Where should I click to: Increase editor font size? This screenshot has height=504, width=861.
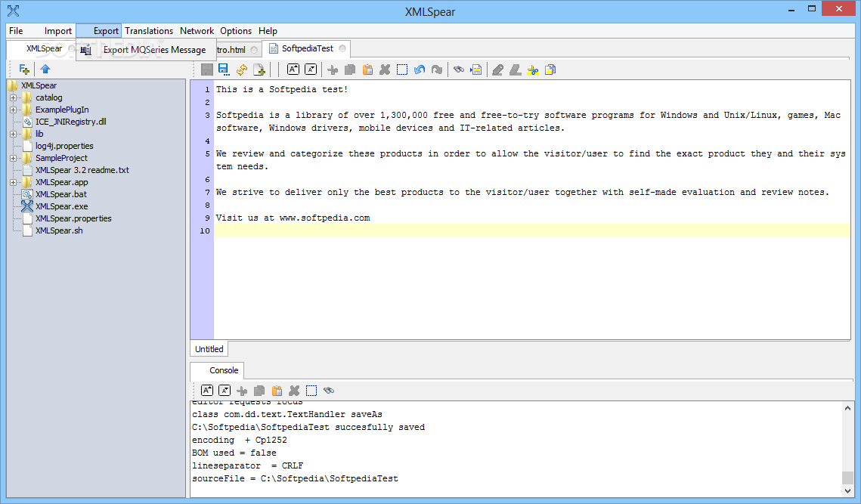tap(293, 70)
